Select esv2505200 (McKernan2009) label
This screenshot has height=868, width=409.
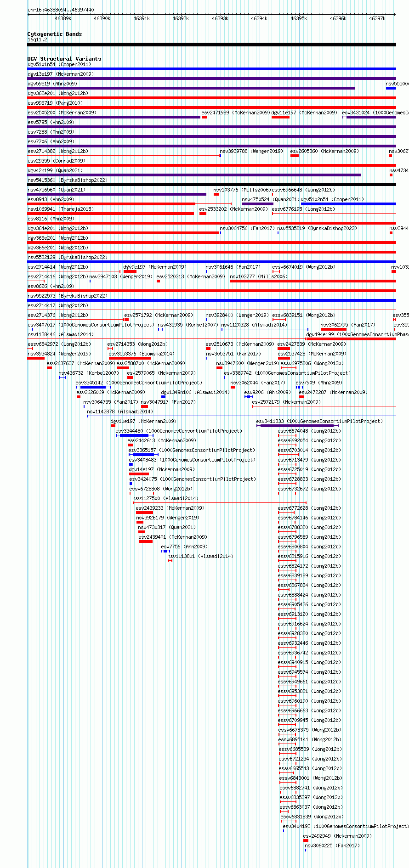coord(62,113)
